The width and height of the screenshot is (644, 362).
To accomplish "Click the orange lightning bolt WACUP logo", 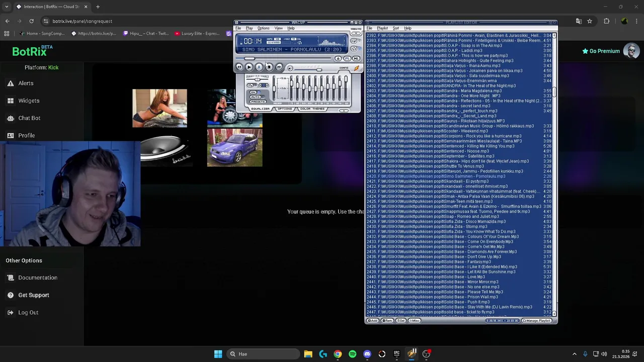I will pos(357,68).
